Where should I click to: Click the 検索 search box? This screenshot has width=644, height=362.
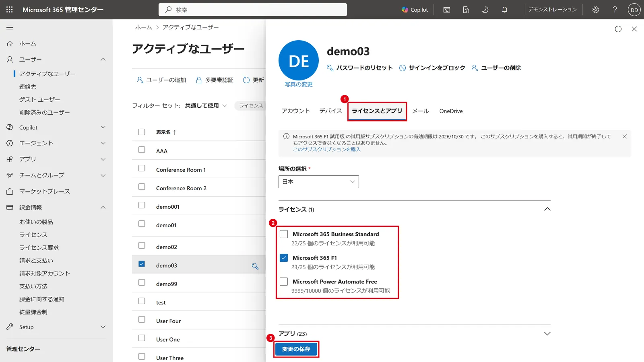tap(253, 10)
